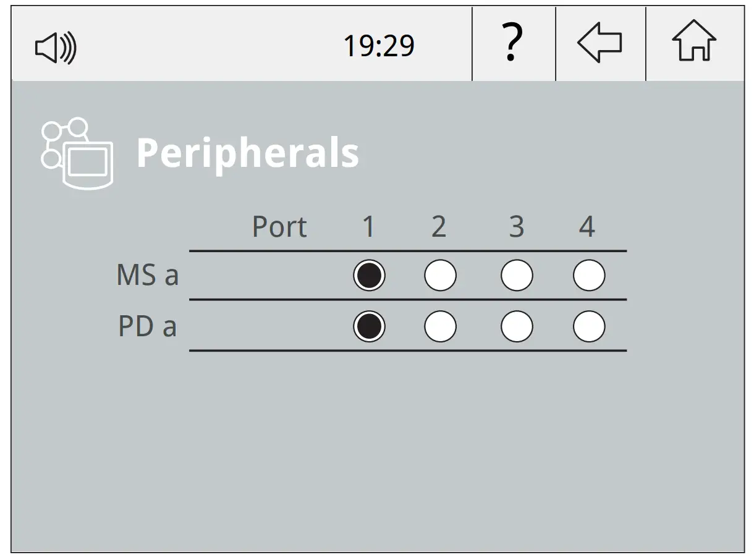Assign PD a to port 2

(x=439, y=326)
